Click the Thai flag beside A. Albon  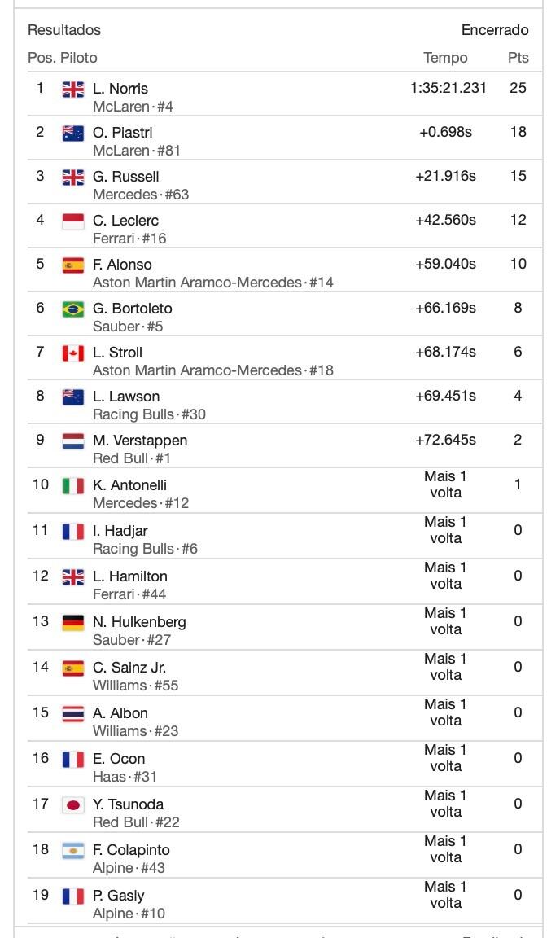(x=73, y=714)
